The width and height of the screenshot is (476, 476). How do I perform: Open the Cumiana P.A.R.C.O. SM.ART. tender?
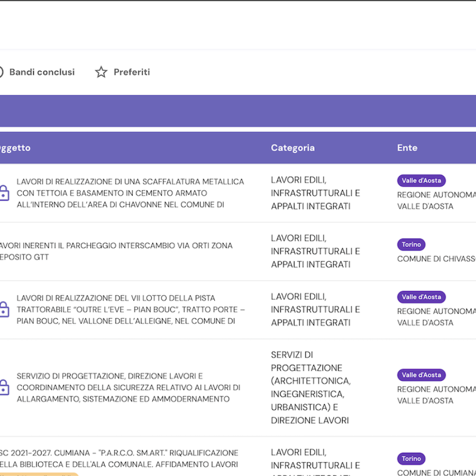pos(119,459)
